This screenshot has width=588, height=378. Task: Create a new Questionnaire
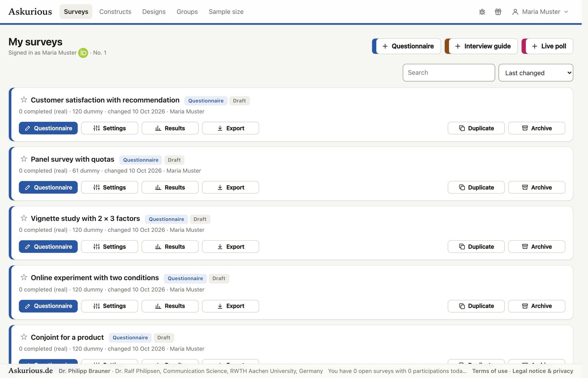[406, 46]
